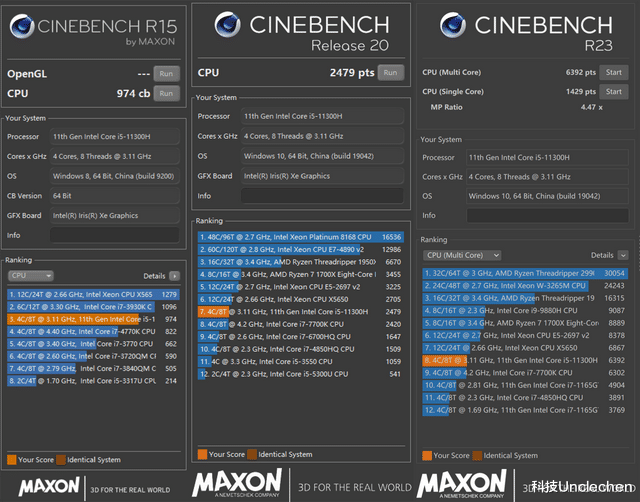Click the Cinebench Release 20 logo icon
Image resolution: width=640 pixels, height=502 pixels.
tap(227, 24)
